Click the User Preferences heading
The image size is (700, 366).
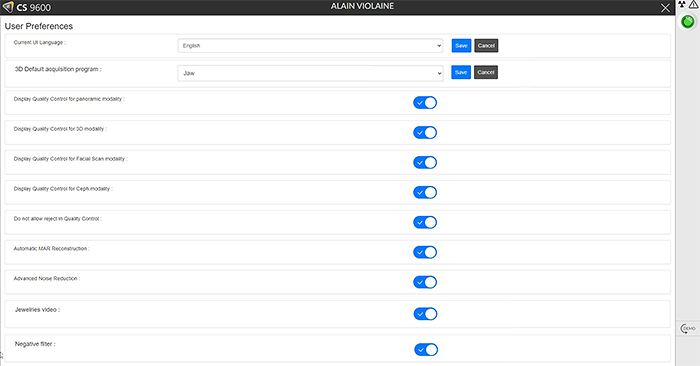(39, 26)
